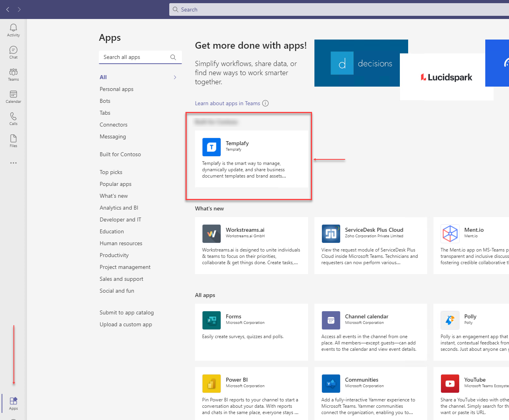This screenshot has width=509, height=420.
Task: Open the Channel calendar card title
Action: click(367, 316)
